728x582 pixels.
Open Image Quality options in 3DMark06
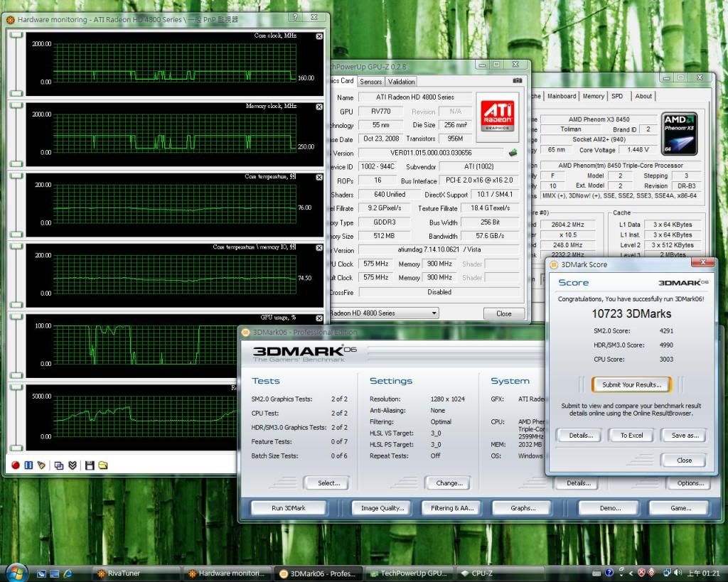382,508
